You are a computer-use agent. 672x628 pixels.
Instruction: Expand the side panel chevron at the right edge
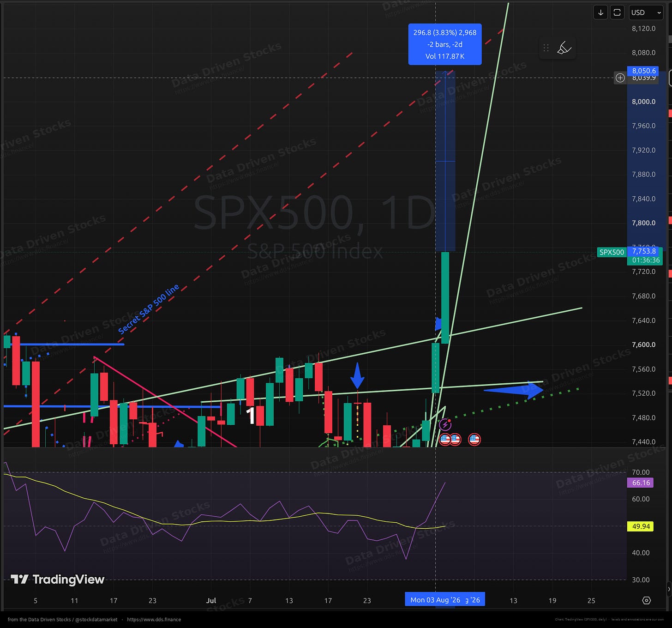point(670,589)
